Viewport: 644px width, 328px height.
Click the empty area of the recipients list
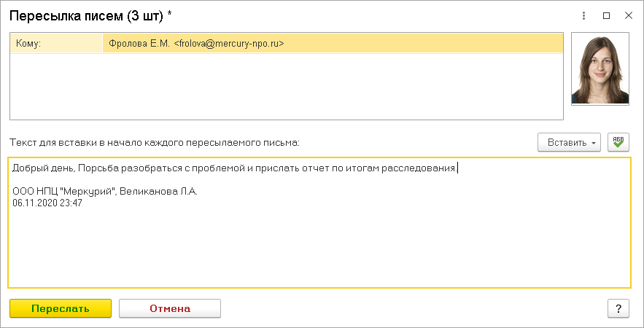(x=286, y=86)
